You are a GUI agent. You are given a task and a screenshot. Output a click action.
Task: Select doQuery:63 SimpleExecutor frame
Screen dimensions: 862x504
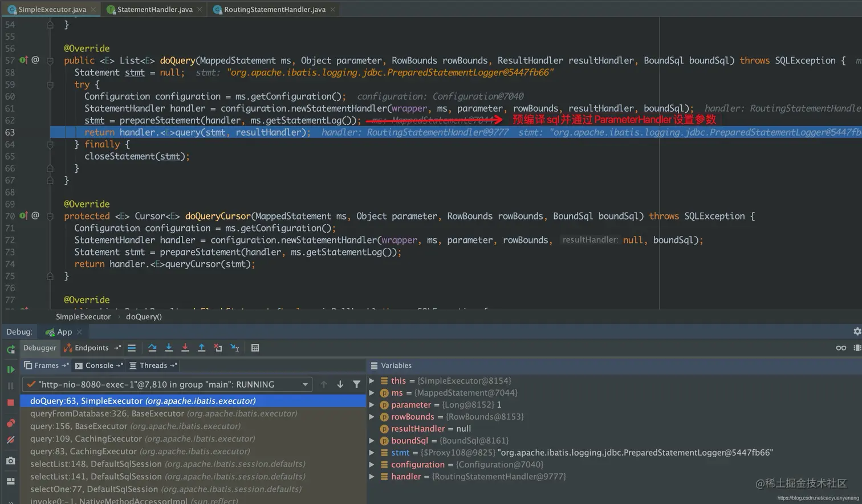click(193, 401)
